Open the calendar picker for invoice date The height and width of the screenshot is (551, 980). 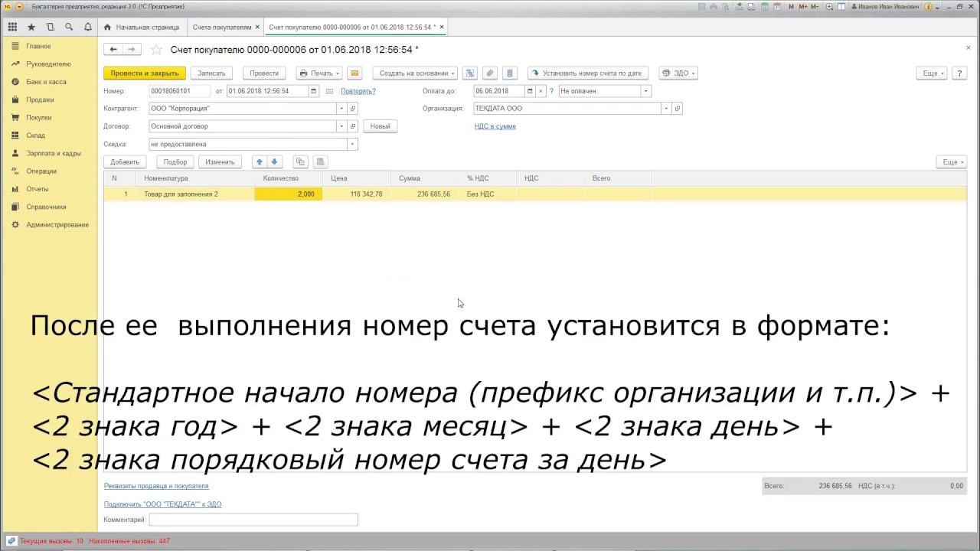tap(313, 91)
